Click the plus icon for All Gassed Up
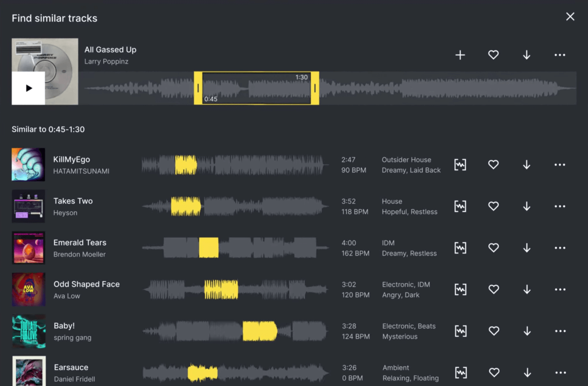Viewport: 588px width, 386px height. tap(460, 55)
